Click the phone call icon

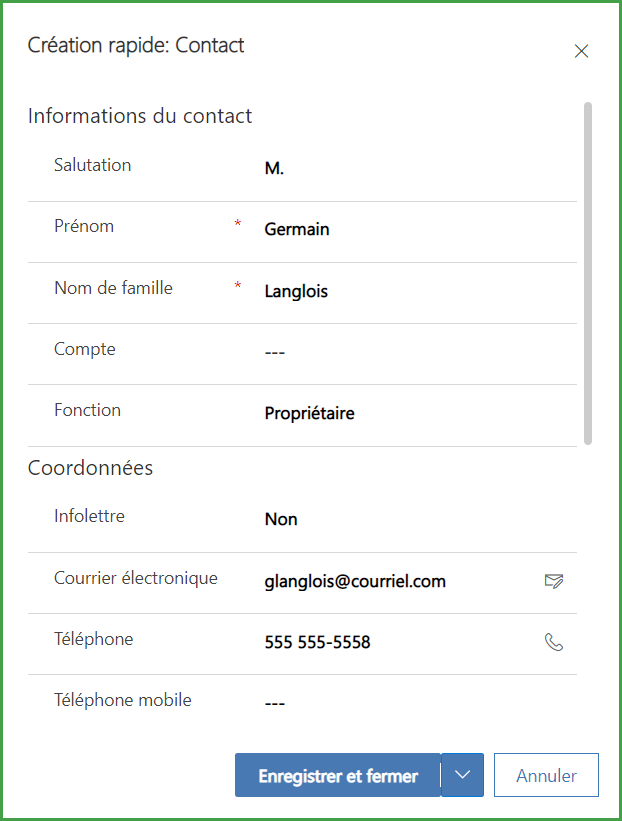click(554, 642)
